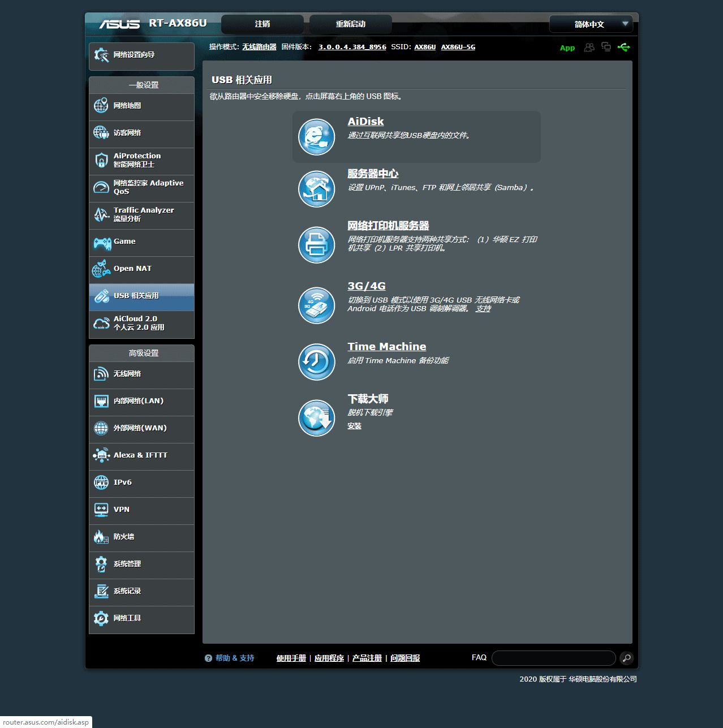Click the Download Master (下载大师) globe icon
Viewport: 723px width, 728px height.
(x=316, y=418)
